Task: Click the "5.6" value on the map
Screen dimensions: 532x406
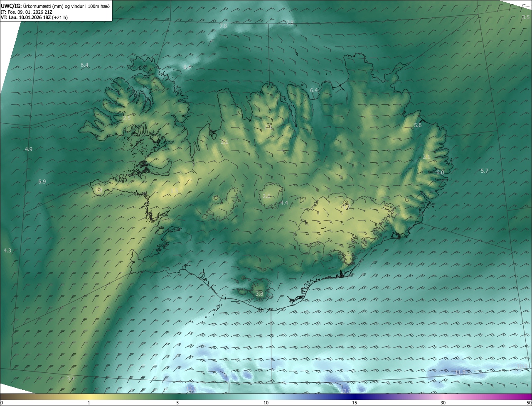Action: click(x=418, y=125)
